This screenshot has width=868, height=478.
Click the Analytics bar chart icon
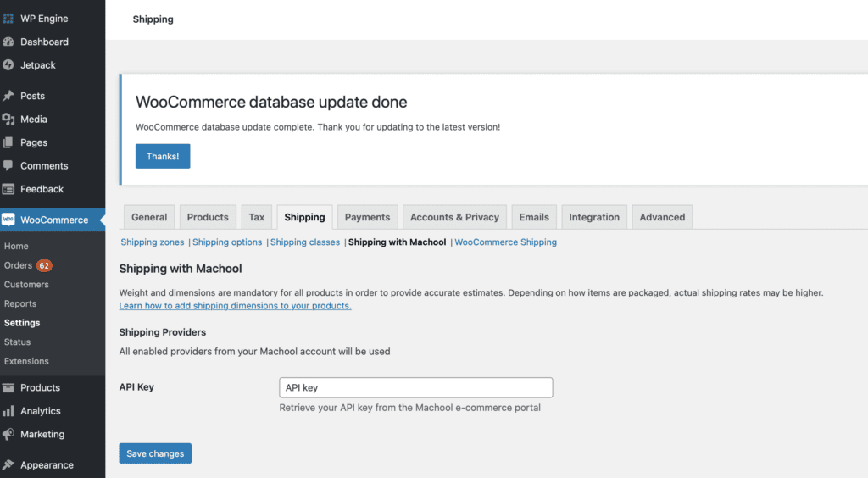[x=8, y=410]
